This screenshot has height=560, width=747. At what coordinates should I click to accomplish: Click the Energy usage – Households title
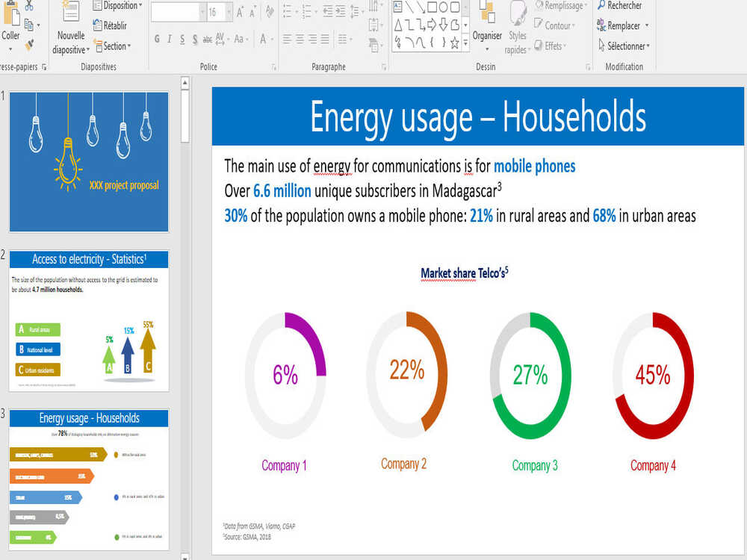478,116
